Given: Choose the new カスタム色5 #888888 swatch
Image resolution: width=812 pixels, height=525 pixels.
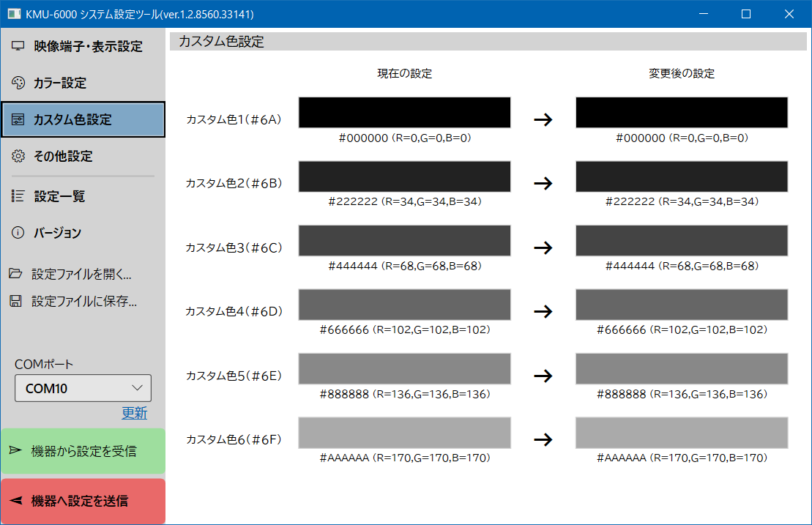Looking at the screenshot, I should coord(682,369).
